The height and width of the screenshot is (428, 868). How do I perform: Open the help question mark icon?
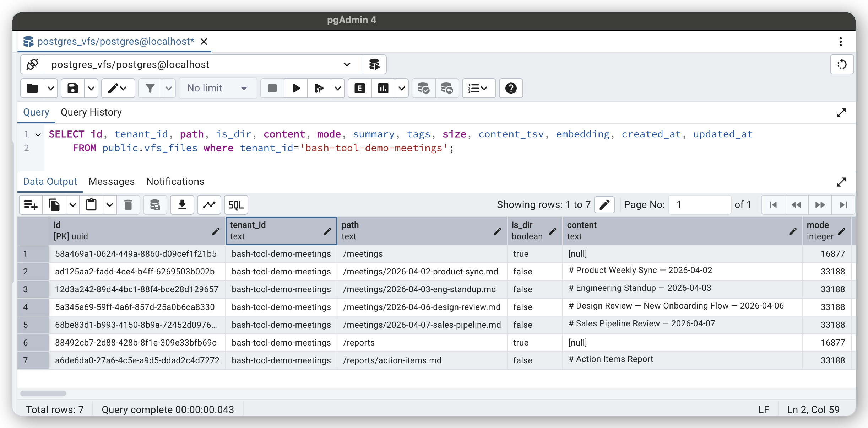tap(511, 88)
